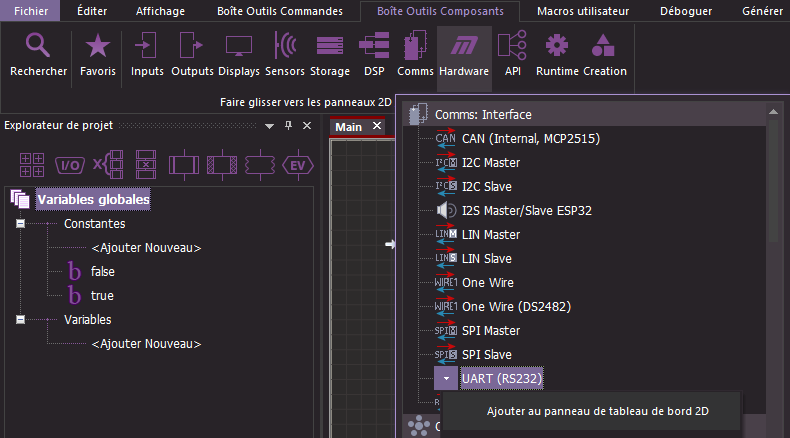Open the Storage component category

[329, 55]
